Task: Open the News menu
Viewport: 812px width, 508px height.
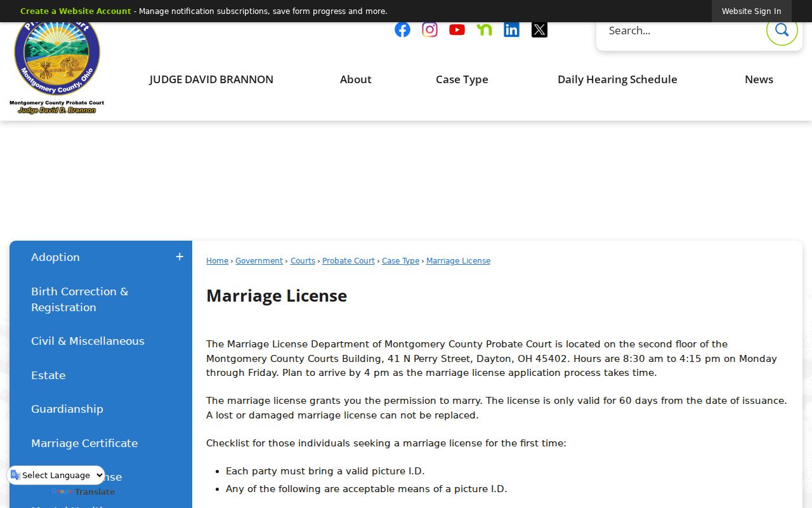Action: (x=759, y=79)
